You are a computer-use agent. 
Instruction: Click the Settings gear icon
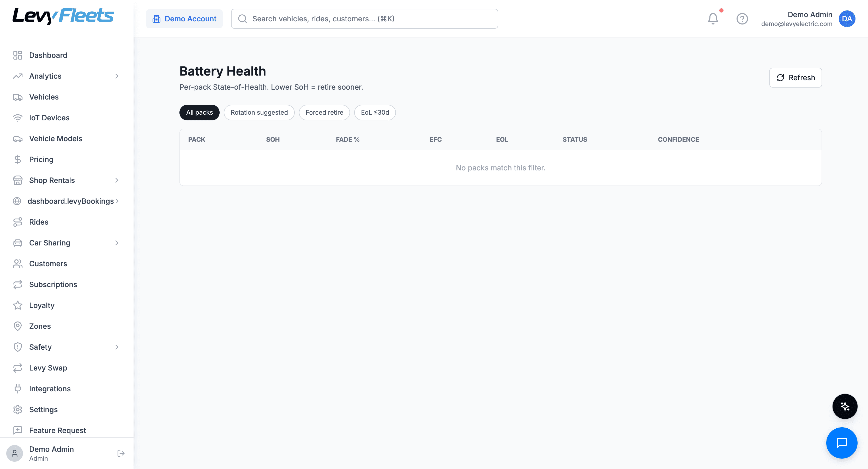click(17, 410)
